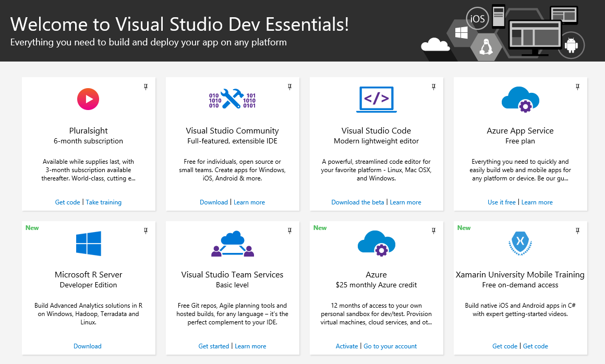Click the Visual Studio Community tools icon
Viewport: 605px width, 364px height.
point(232,100)
